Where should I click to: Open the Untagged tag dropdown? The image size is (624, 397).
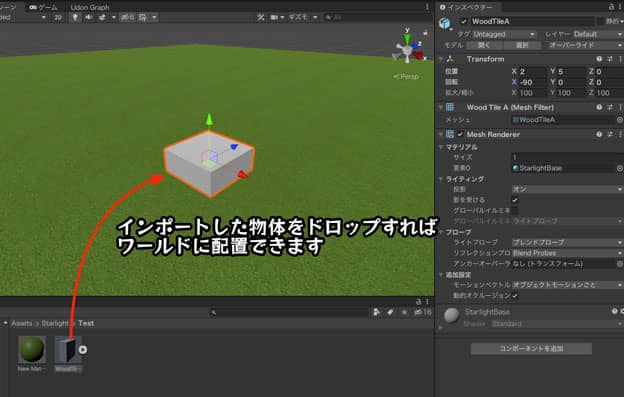point(504,34)
